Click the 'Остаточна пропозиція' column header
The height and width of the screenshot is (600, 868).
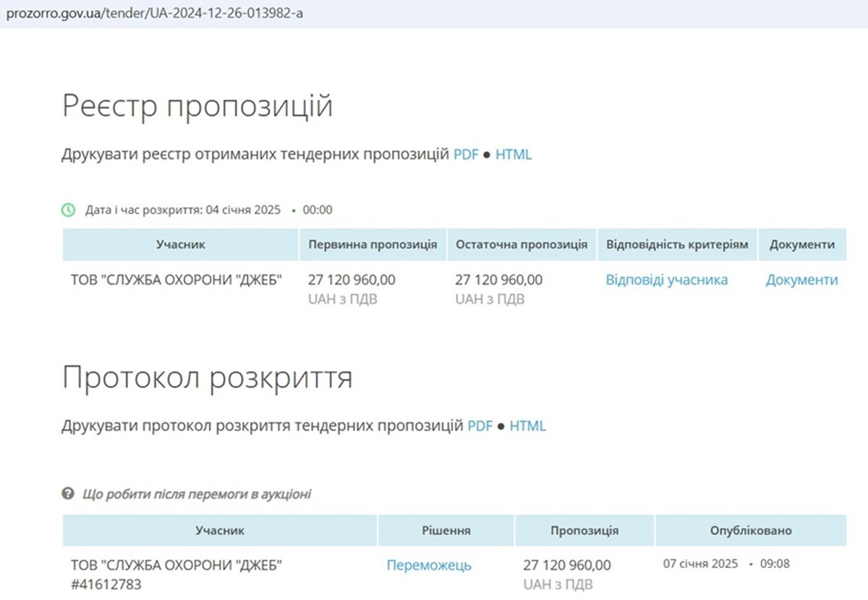tap(522, 244)
